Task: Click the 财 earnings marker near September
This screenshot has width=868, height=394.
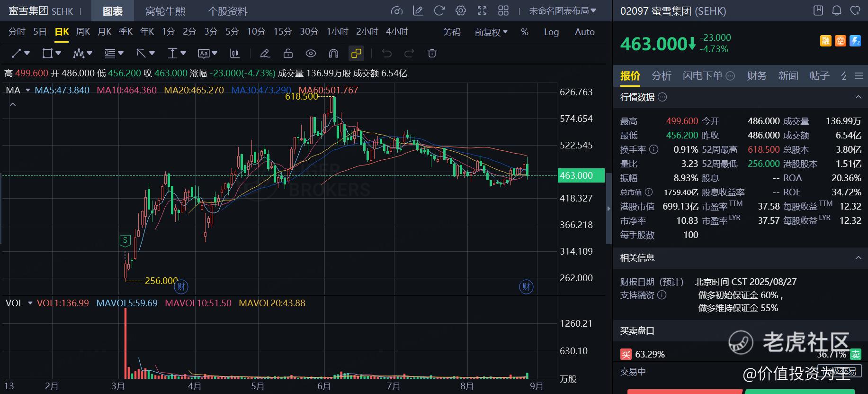Action: click(527, 286)
